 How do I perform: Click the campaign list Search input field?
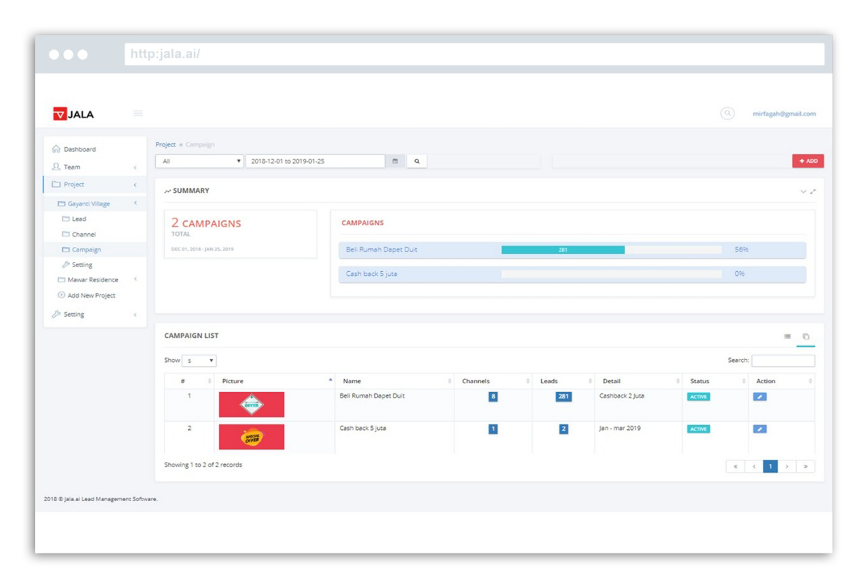[783, 361]
